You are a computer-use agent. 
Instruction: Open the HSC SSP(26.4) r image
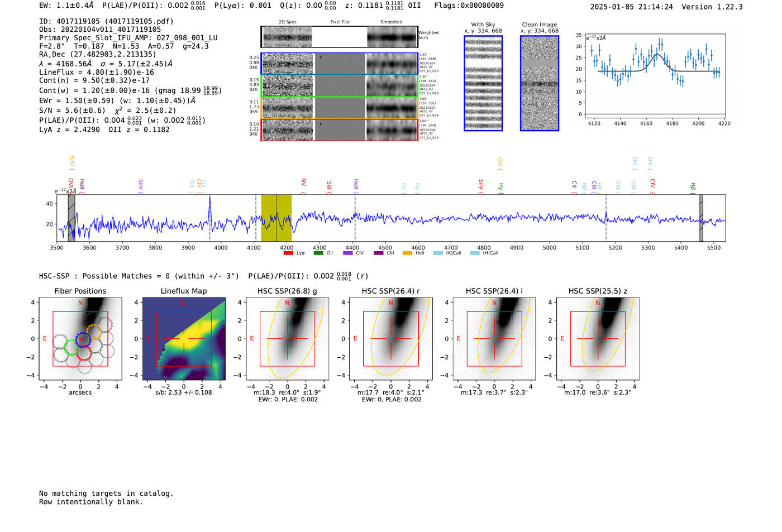point(390,339)
